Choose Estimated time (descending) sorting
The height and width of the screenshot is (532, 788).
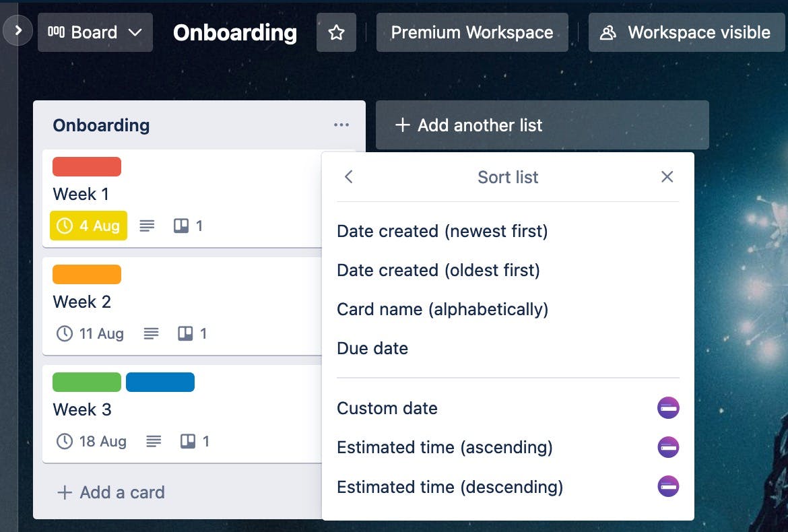pos(450,487)
